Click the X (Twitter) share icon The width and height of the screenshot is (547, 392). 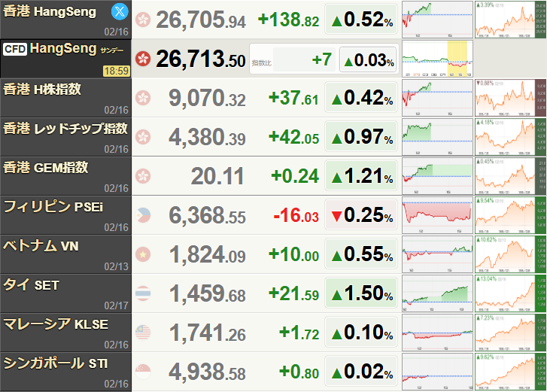coord(120,11)
